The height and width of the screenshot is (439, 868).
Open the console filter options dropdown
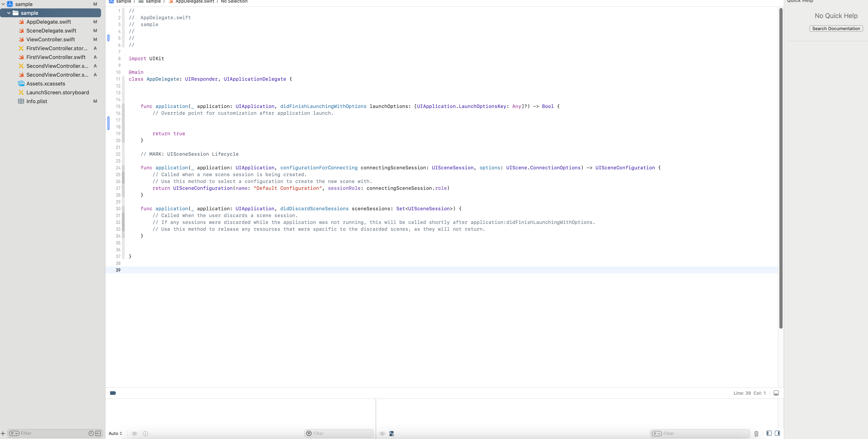pyautogui.click(x=657, y=434)
